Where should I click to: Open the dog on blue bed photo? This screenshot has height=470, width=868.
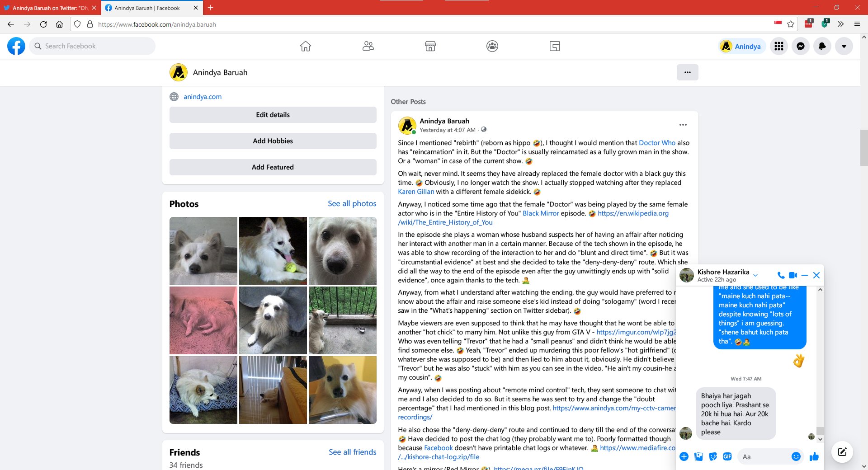[x=203, y=390]
